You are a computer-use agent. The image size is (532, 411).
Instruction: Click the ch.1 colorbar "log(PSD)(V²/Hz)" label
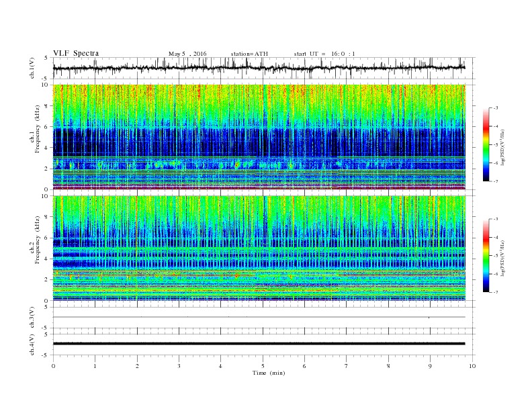503,147
